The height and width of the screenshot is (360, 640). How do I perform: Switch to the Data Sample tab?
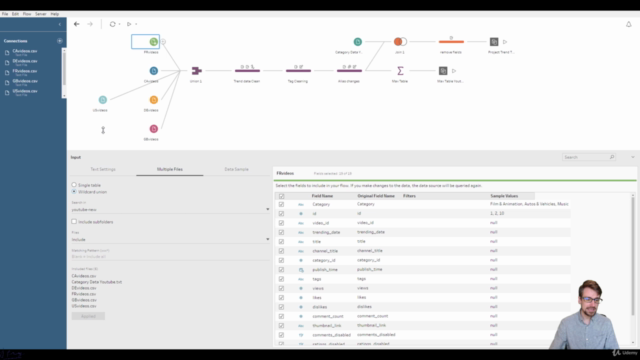(x=236, y=169)
